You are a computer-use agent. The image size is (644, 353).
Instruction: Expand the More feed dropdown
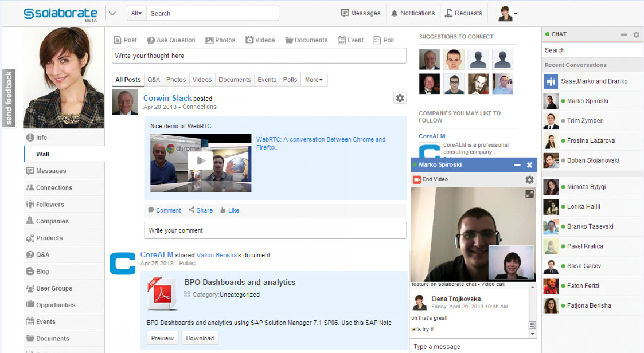(314, 80)
